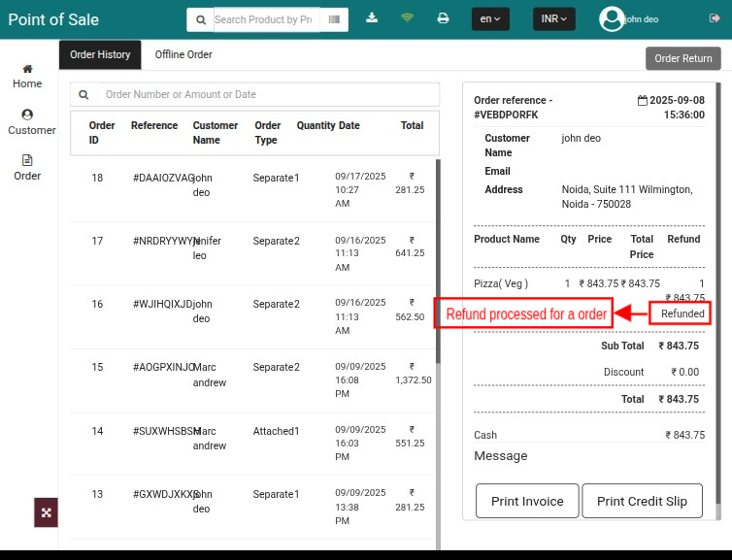The width and height of the screenshot is (732, 560).
Task: Click the order list scrollbar
Action: pyautogui.click(x=438, y=261)
